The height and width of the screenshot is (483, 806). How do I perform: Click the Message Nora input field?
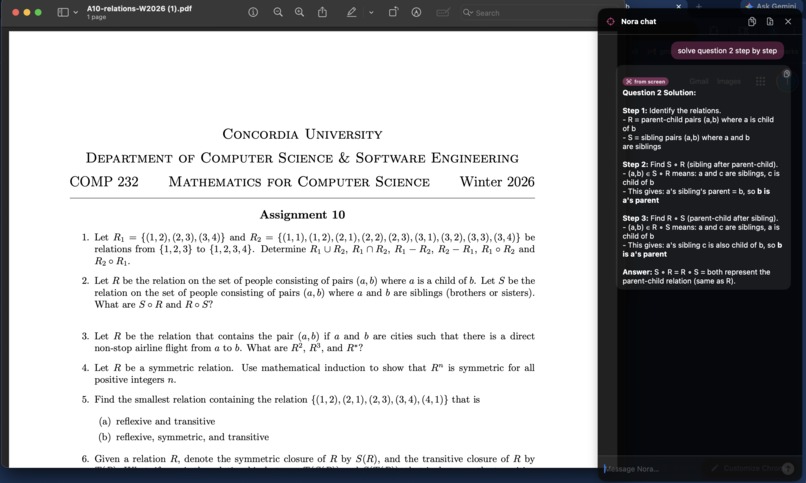click(691, 469)
